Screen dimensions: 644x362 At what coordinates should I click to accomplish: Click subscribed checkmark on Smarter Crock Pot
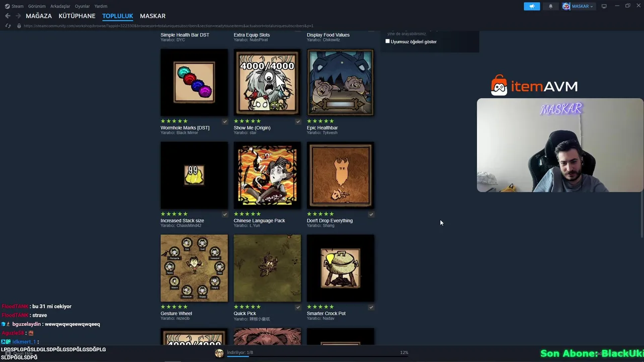[x=371, y=307]
